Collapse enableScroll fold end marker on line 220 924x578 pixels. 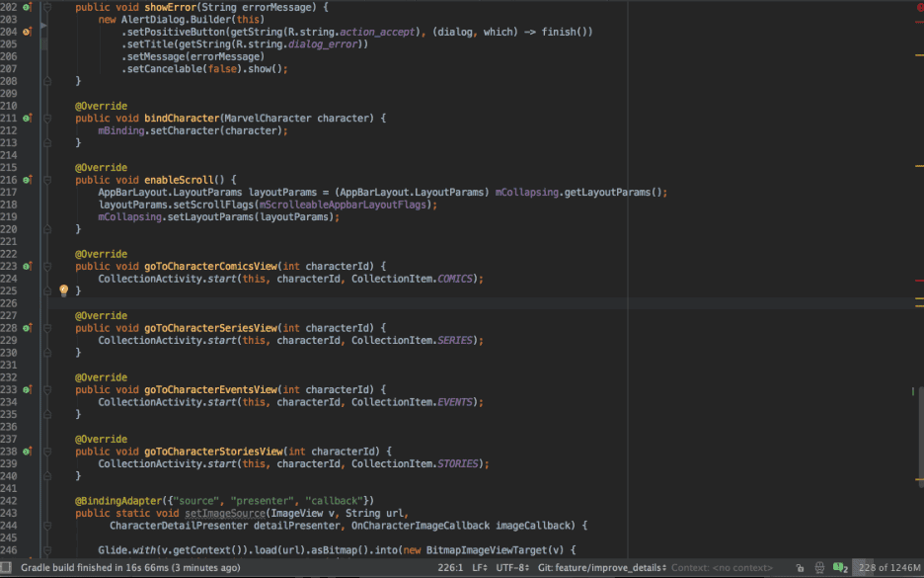(x=47, y=229)
